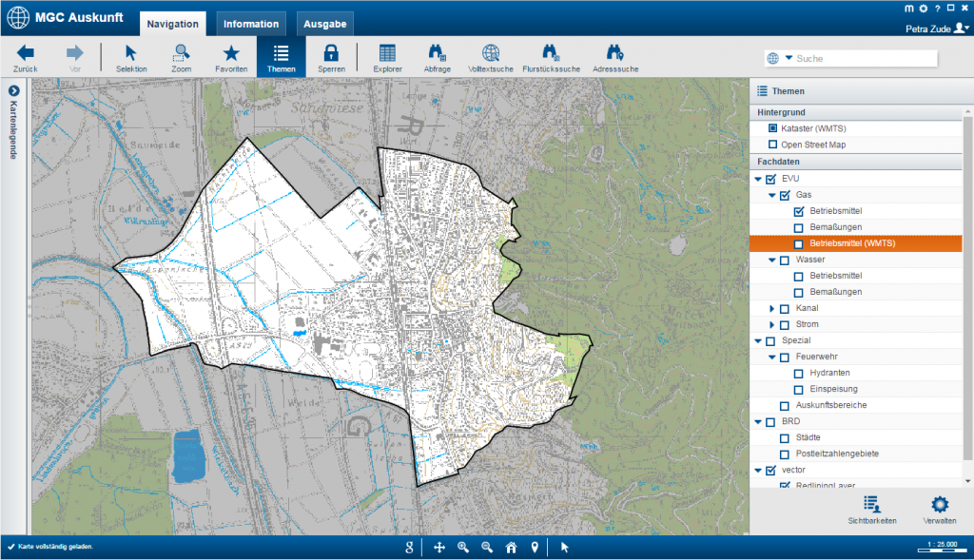The height and width of the screenshot is (560, 974).
Task: Click the Sichtbarkeiten button
Action: tap(871, 510)
